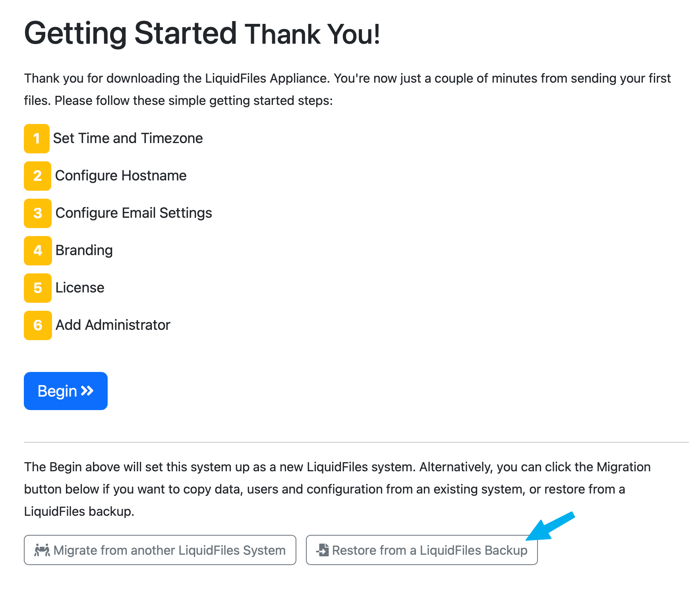Click the Configure Hostname step label
This screenshot has height=604, width=700.
tap(120, 176)
